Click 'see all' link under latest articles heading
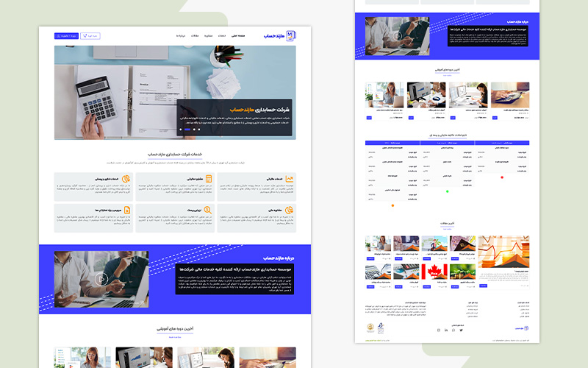 pyautogui.click(x=448, y=229)
